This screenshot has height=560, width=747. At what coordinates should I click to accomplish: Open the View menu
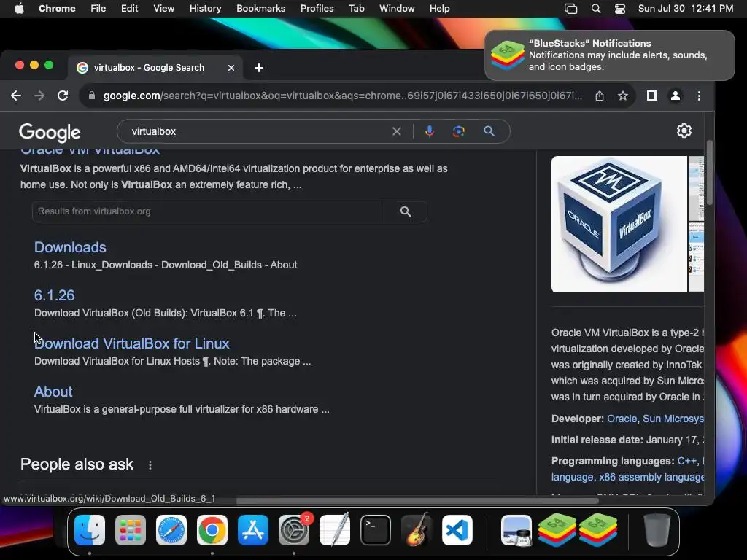tap(163, 9)
